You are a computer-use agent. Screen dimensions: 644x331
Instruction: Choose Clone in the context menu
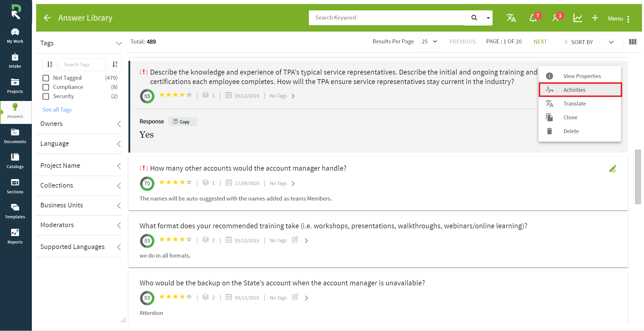point(579,117)
